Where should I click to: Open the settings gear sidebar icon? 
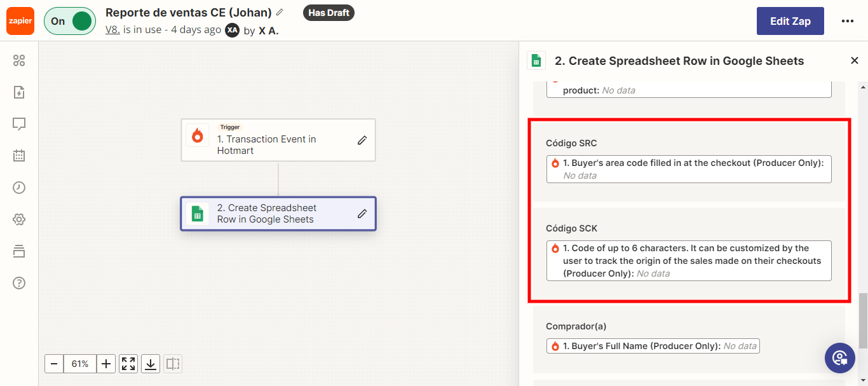click(19, 219)
